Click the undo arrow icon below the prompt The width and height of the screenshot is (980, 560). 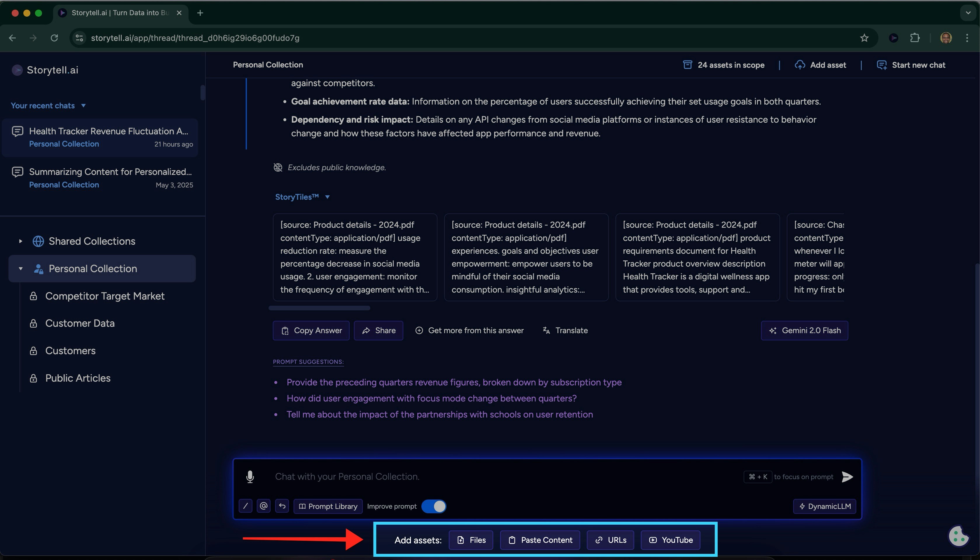click(x=282, y=506)
